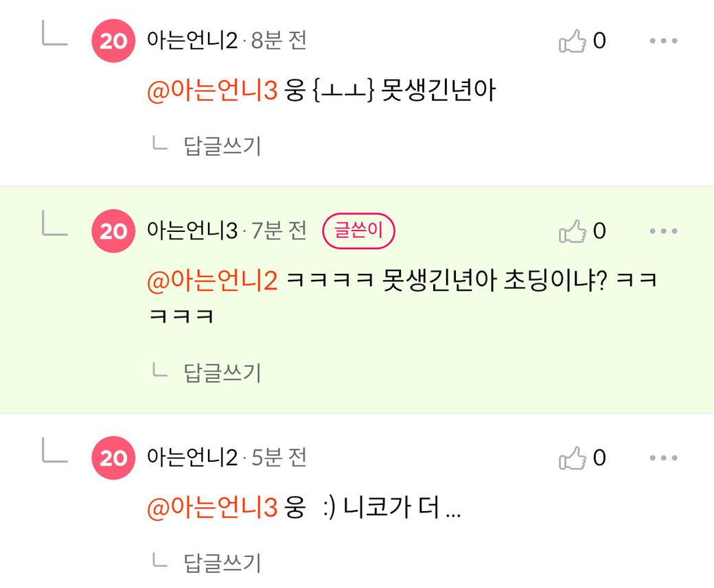Image resolution: width=714 pixels, height=588 pixels.
Task: Open the three-dot menu on the 글쓴이 comment
Action: point(663,231)
